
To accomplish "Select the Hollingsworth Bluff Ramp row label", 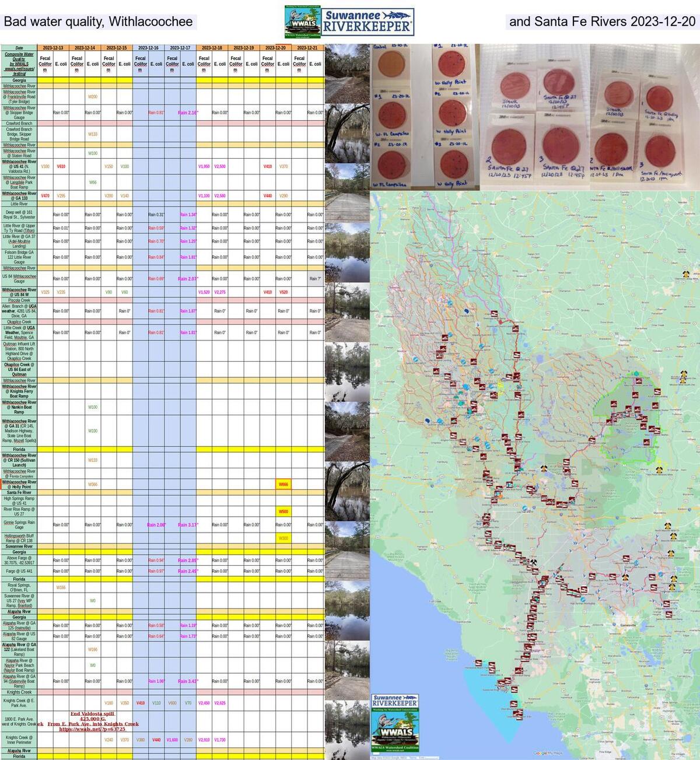I will point(19,538).
